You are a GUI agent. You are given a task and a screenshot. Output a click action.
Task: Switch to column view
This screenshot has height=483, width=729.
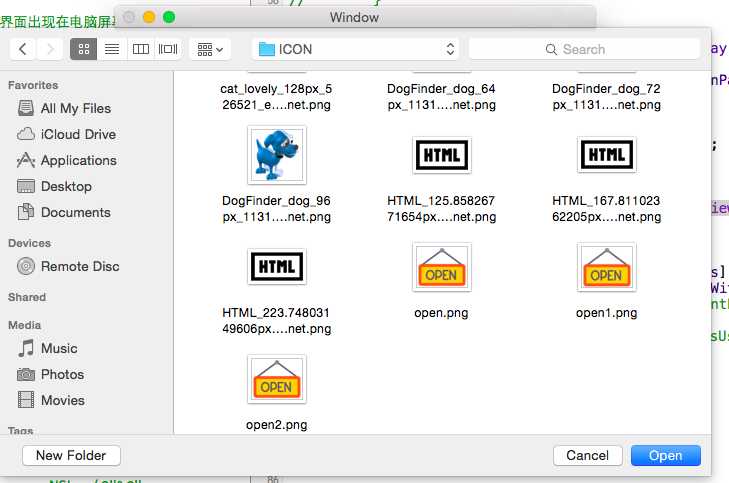point(140,49)
